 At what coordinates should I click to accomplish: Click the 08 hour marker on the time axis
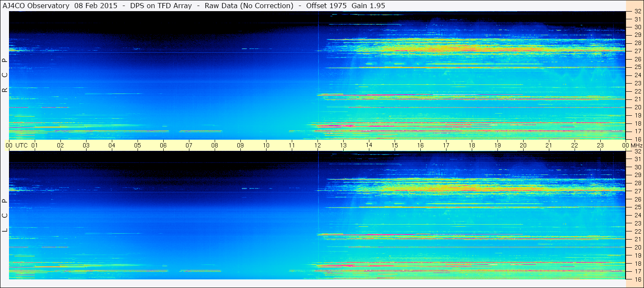(215, 145)
